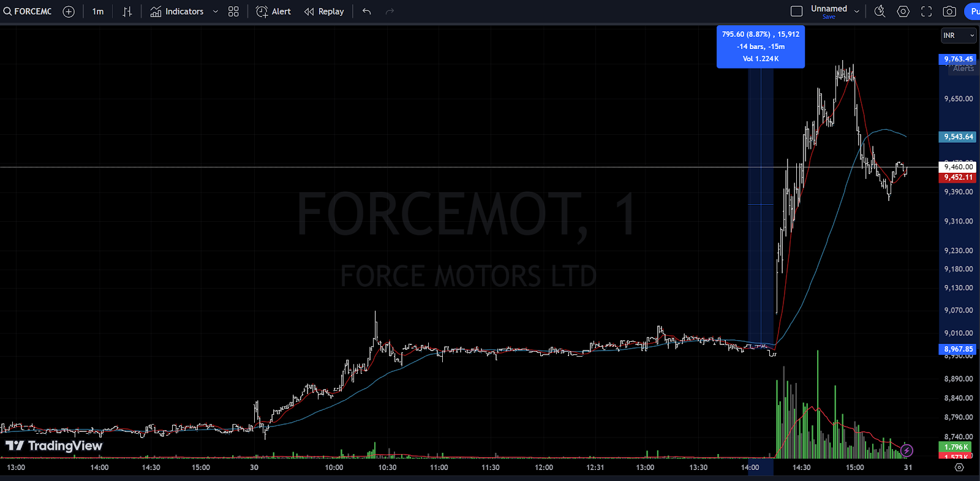The width and height of the screenshot is (980, 481).
Task: Click the 9,650.00 price scale value
Action: tap(959, 99)
